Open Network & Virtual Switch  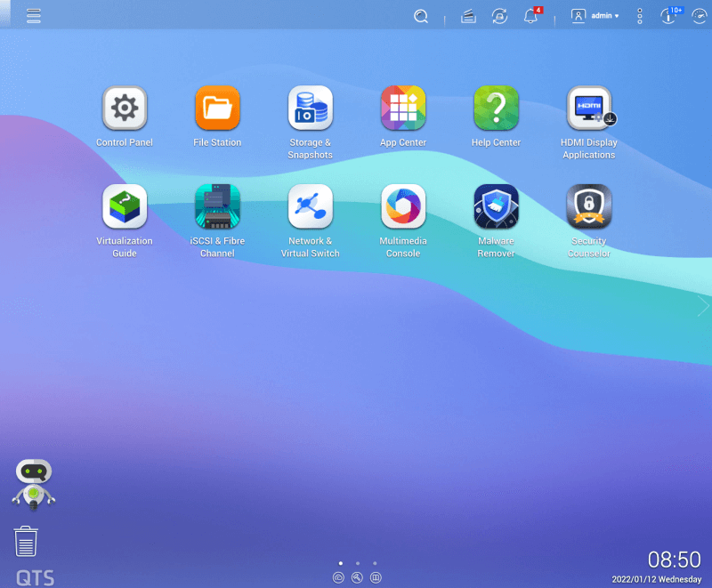(310, 206)
